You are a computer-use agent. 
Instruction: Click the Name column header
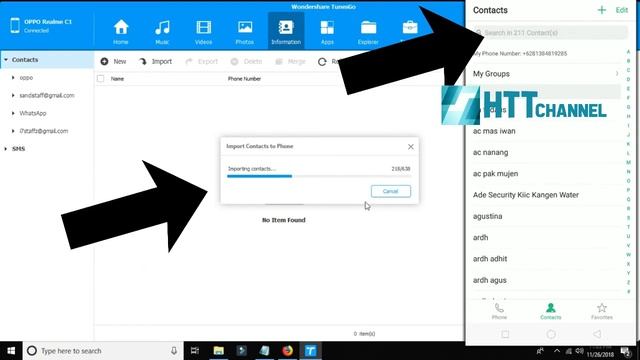point(117,79)
